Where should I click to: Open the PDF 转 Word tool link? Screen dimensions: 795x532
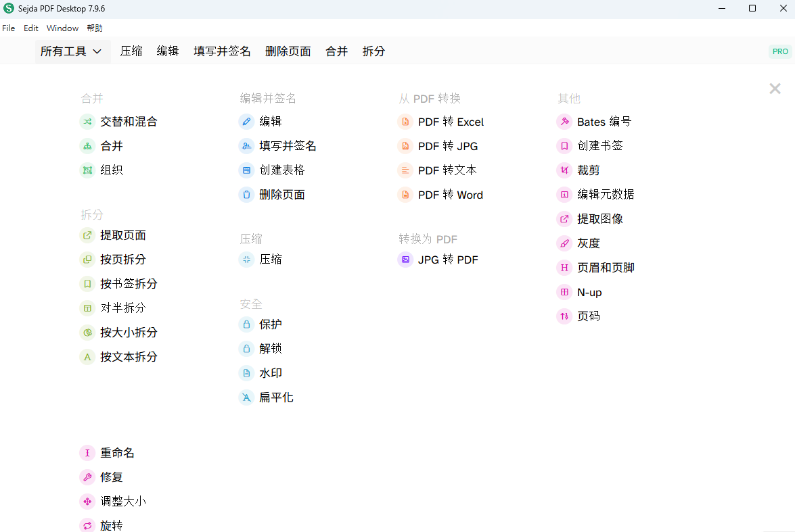[x=450, y=195]
